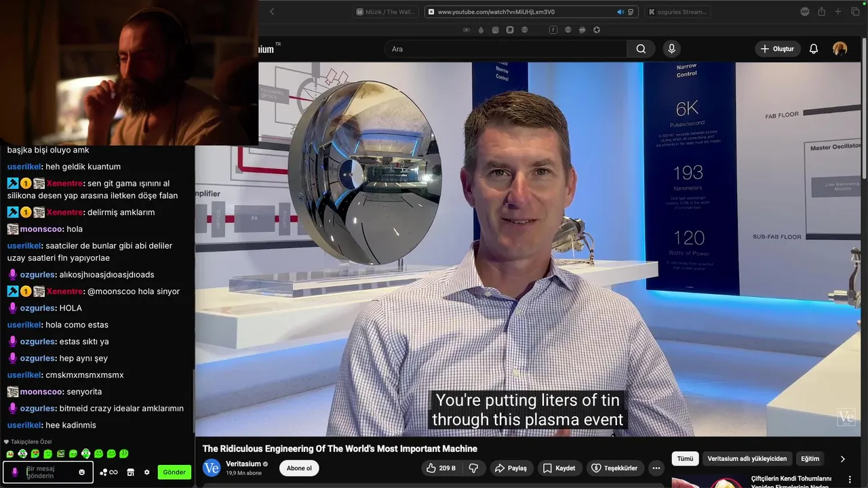
Task: Click the YouTube search magnifier button
Action: 641,49
